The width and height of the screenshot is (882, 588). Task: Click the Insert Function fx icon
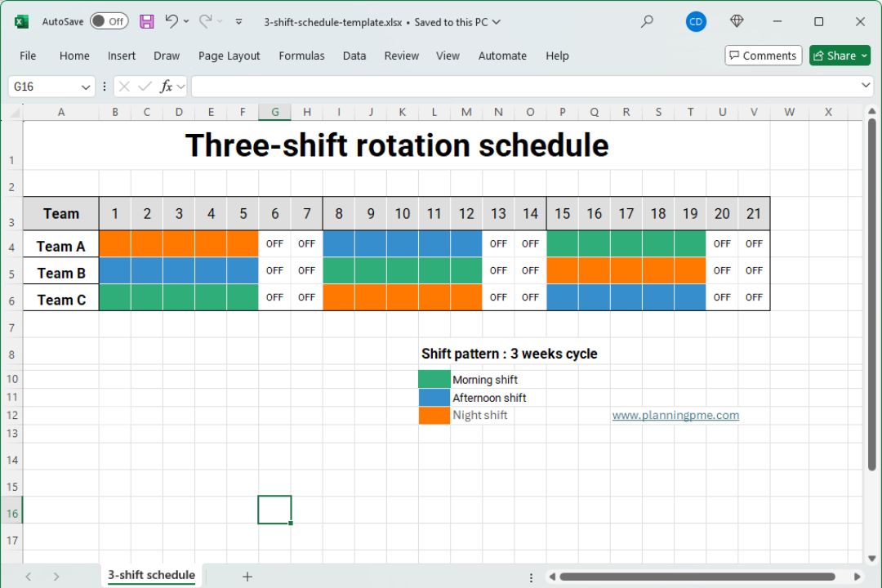coord(166,87)
